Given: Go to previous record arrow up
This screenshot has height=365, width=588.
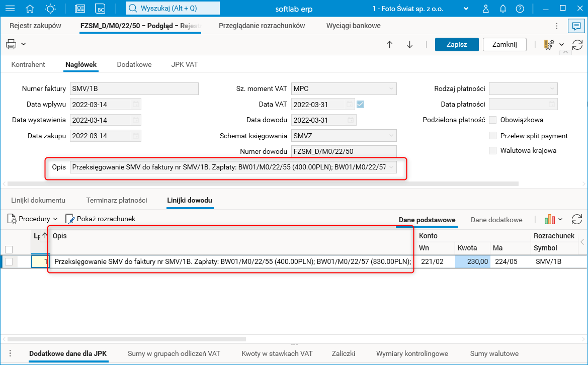Looking at the screenshot, I should [x=390, y=45].
